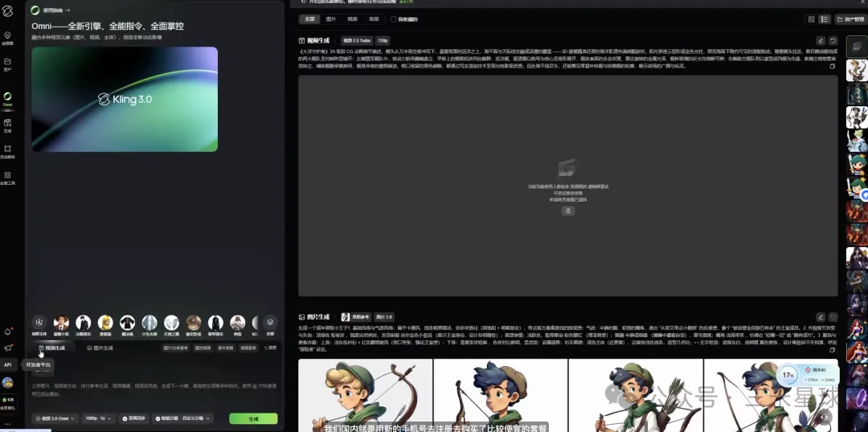
Task: Click the 720p tag
Action: 383,40
